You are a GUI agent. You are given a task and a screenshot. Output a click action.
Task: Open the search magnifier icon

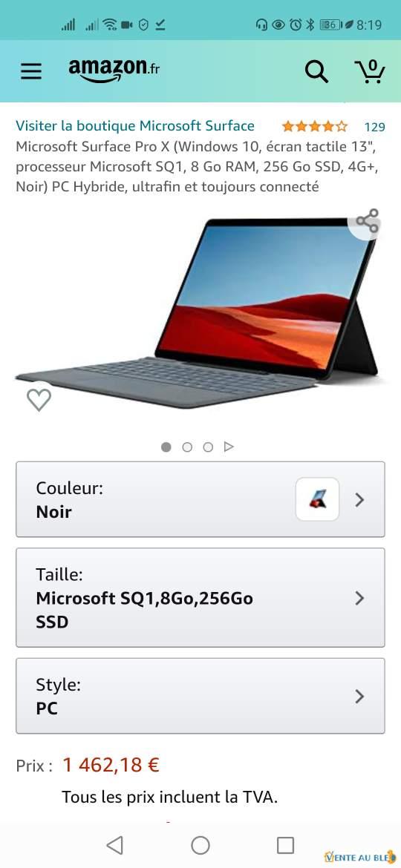pyautogui.click(x=316, y=71)
